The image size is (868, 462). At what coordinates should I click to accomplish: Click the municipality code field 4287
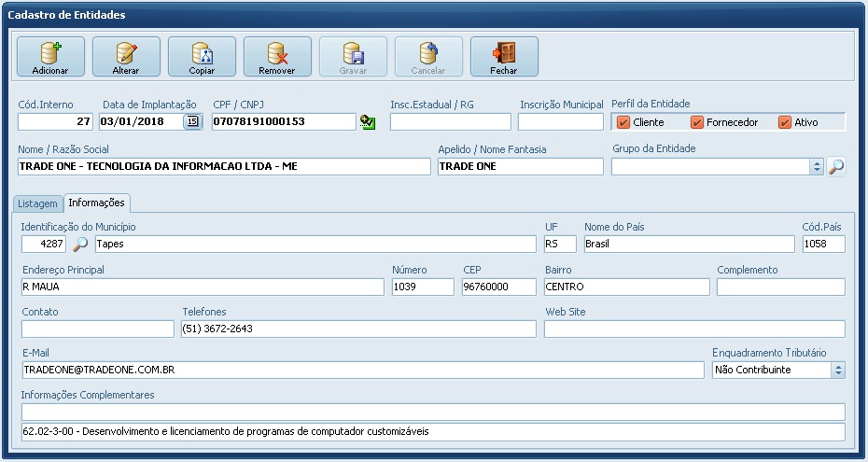(x=44, y=244)
